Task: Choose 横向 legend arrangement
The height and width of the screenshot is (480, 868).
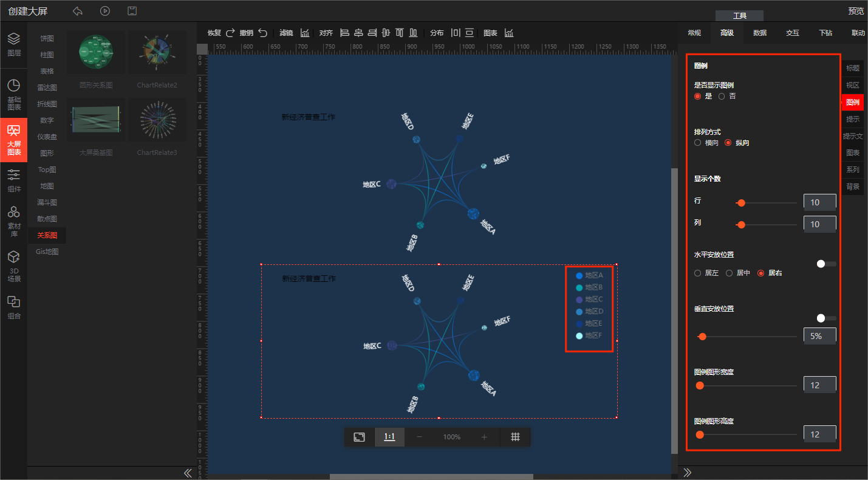Action: click(698, 143)
